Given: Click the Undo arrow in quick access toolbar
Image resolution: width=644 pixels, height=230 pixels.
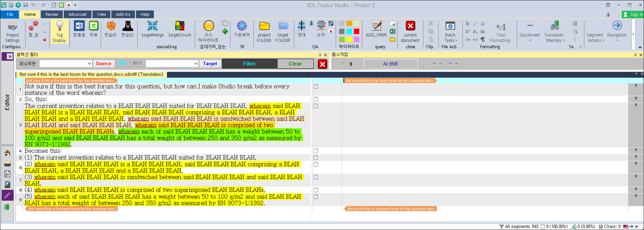Looking at the screenshot, I should (x=33, y=5).
